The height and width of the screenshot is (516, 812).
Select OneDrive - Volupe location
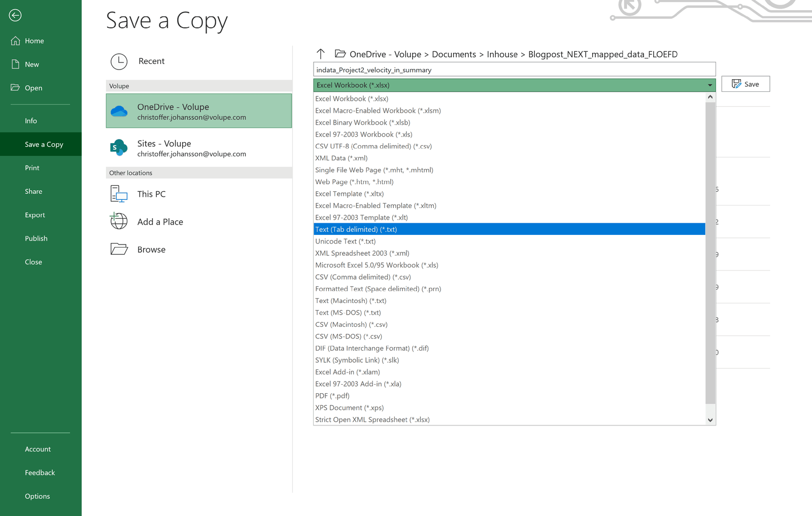tap(199, 111)
